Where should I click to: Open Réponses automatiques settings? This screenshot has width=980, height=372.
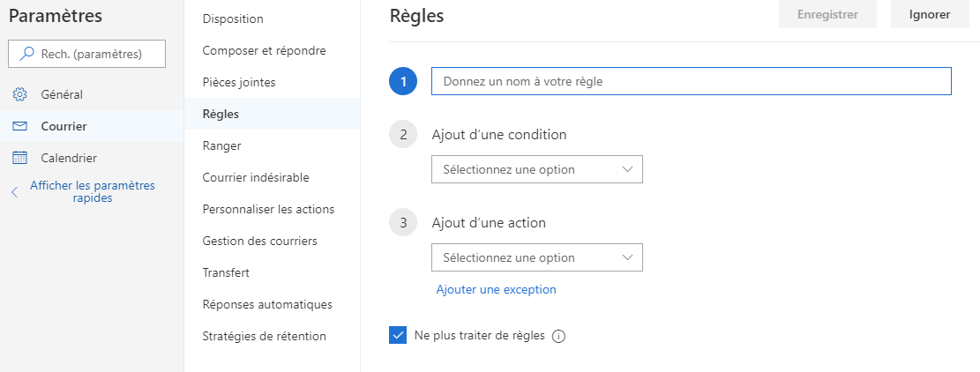266,304
